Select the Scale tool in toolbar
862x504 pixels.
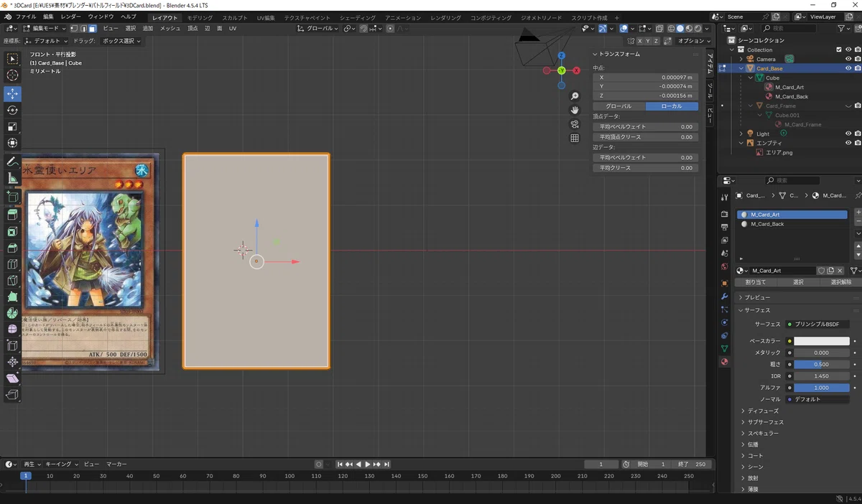pos(13,126)
